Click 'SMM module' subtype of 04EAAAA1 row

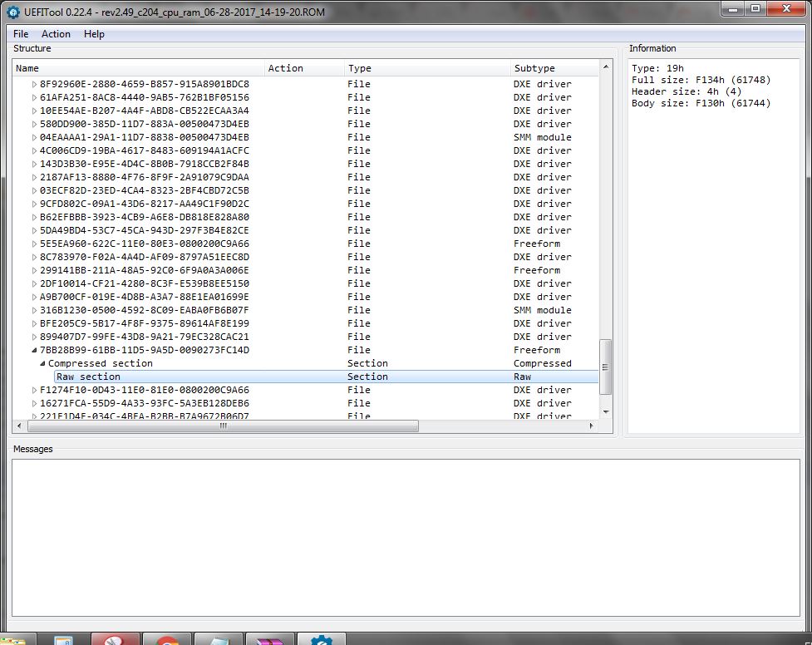pos(542,137)
